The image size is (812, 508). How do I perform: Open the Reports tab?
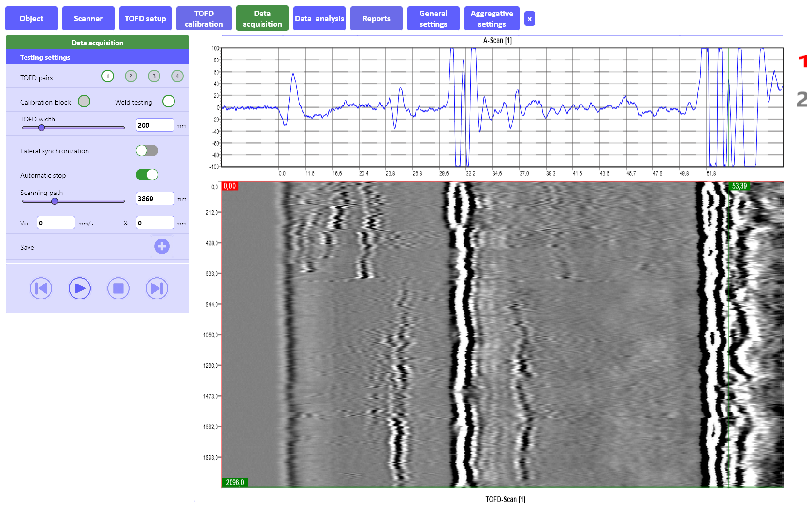pyautogui.click(x=376, y=19)
